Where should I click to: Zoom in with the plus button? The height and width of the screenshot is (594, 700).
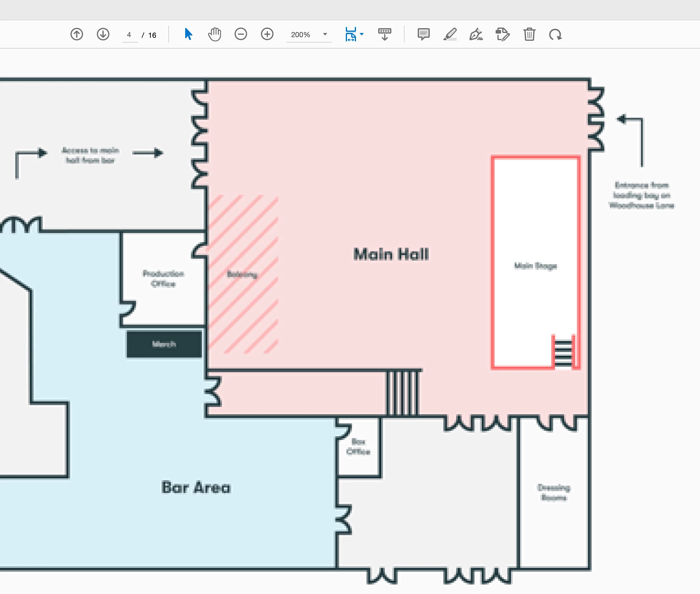(x=267, y=34)
